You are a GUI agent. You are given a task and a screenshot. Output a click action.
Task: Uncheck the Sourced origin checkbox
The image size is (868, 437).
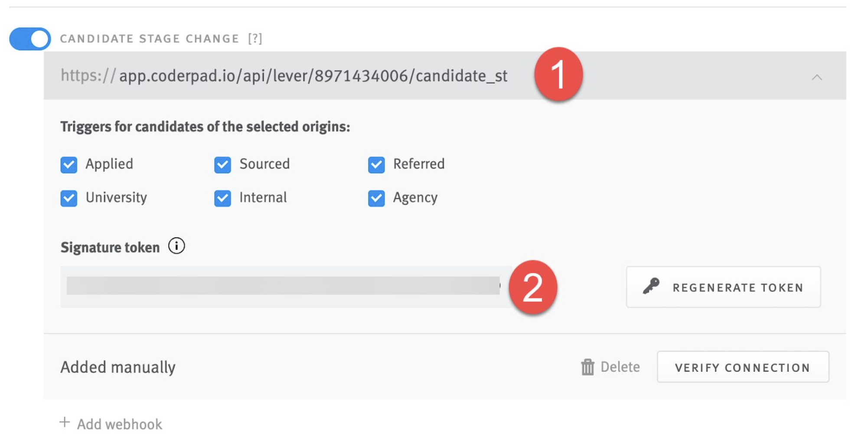pyautogui.click(x=222, y=164)
